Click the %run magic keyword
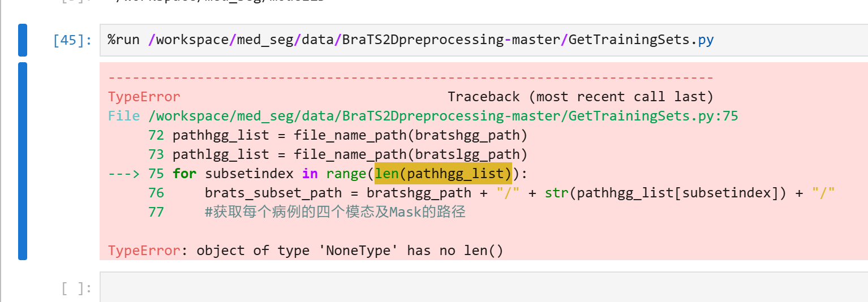 pos(124,40)
